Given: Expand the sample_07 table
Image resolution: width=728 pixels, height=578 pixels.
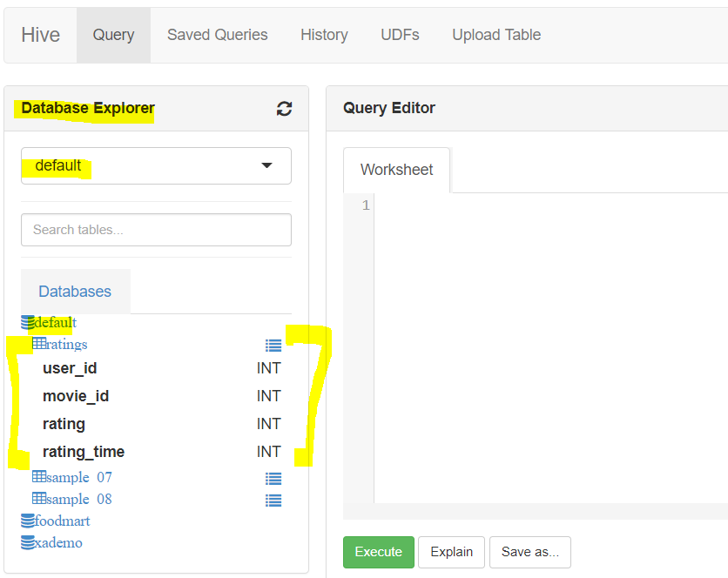Looking at the screenshot, I should click(x=79, y=477).
